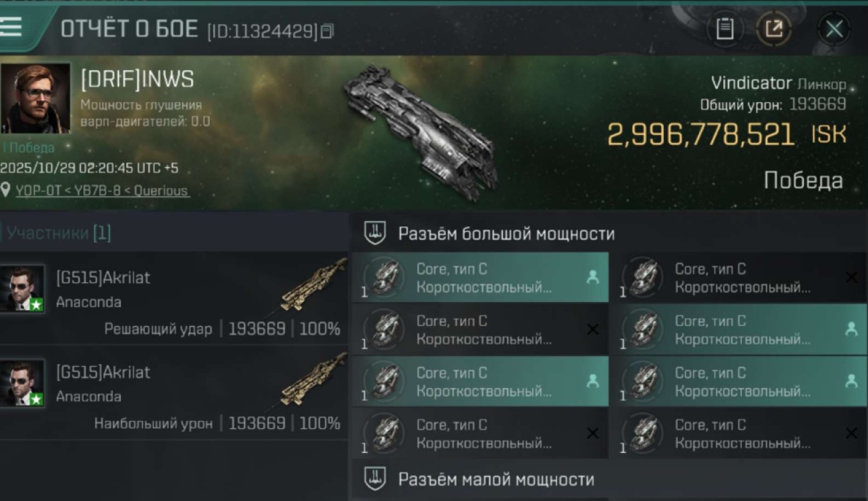Open Akrilat portrait in Наибольший урон row

[x=22, y=383]
